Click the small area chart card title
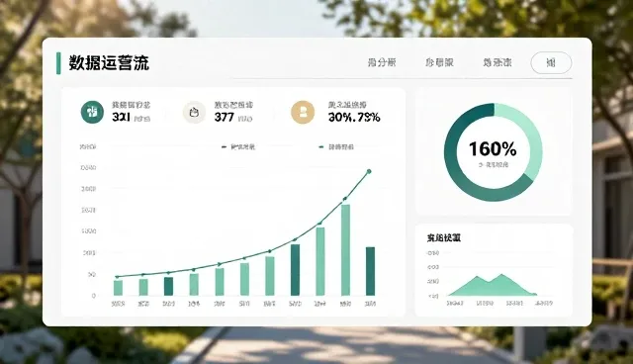 click(x=444, y=237)
